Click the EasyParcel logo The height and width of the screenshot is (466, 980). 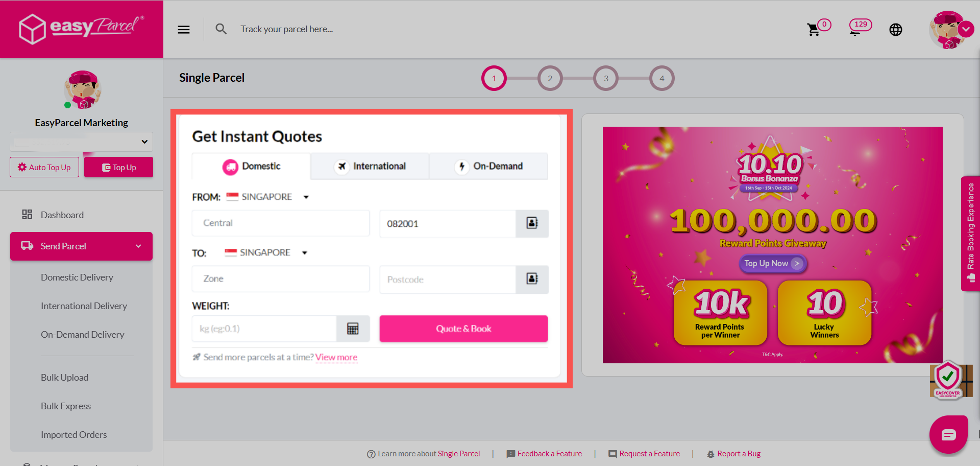[x=82, y=29]
